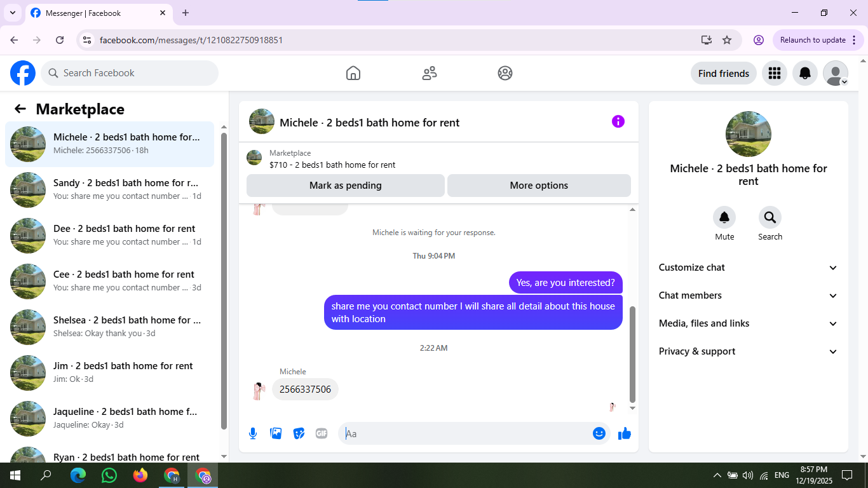Open Jim conversation in list
The height and width of the screenshot is (488, 868).
(x=109, y=373)
